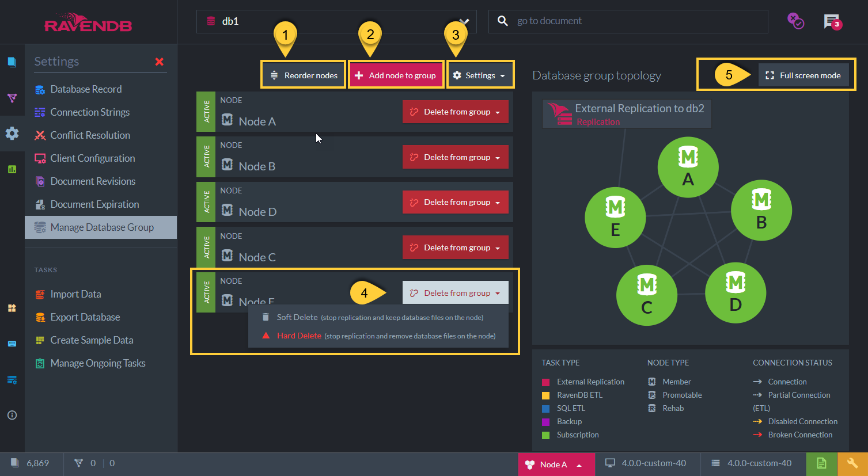Select node D circle in topology graph

[736, 292]
